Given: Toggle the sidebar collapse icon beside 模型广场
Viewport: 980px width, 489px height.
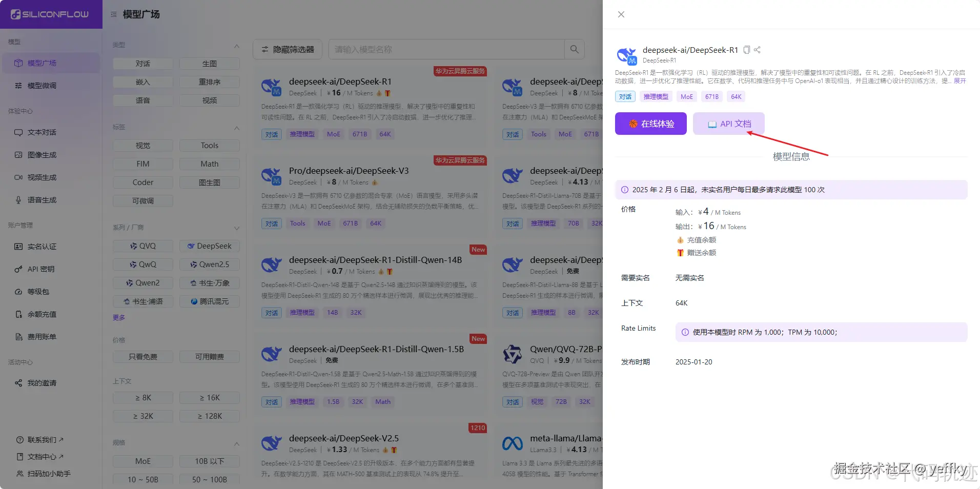Looking at the screenshot, I should 114,14.
